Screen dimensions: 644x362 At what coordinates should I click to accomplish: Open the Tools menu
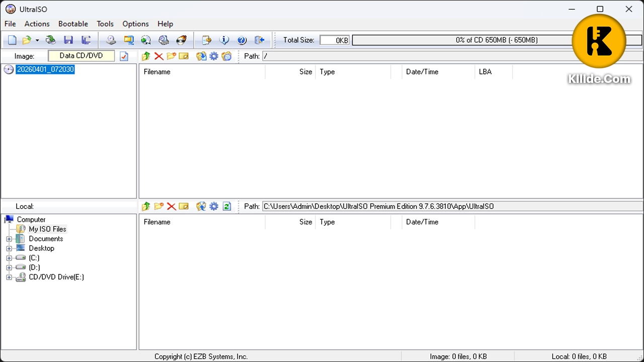[x=105, y=24]
